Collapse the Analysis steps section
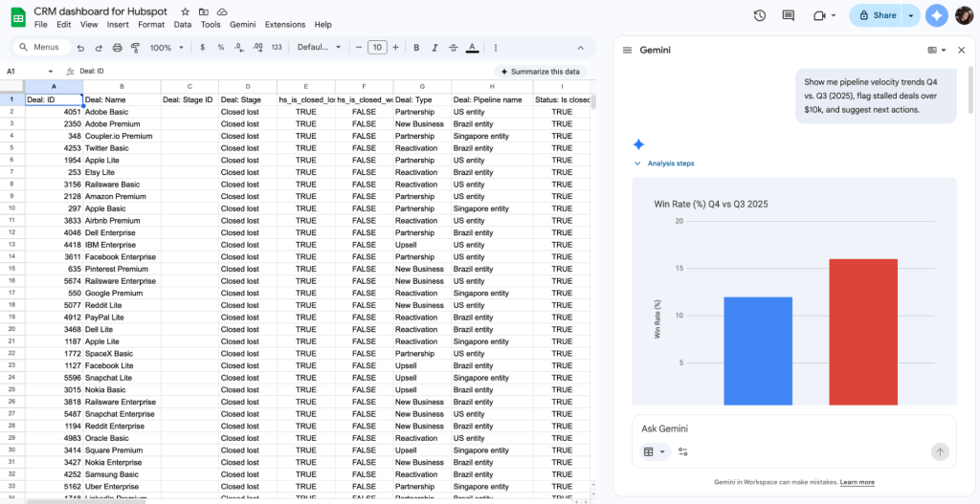The height and width of the screenshot is (504, 980). pos(637,164)
